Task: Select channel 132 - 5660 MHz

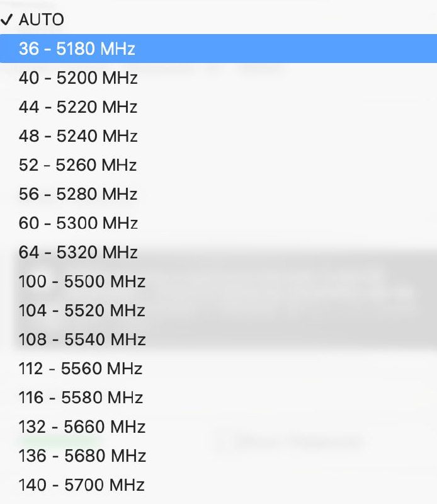Action: [x=82, y=427]
